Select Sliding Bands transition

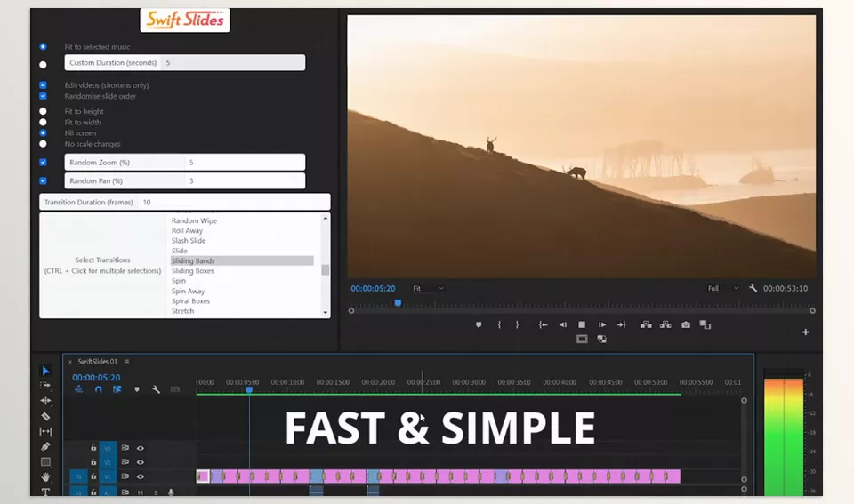tap(242, 260)
